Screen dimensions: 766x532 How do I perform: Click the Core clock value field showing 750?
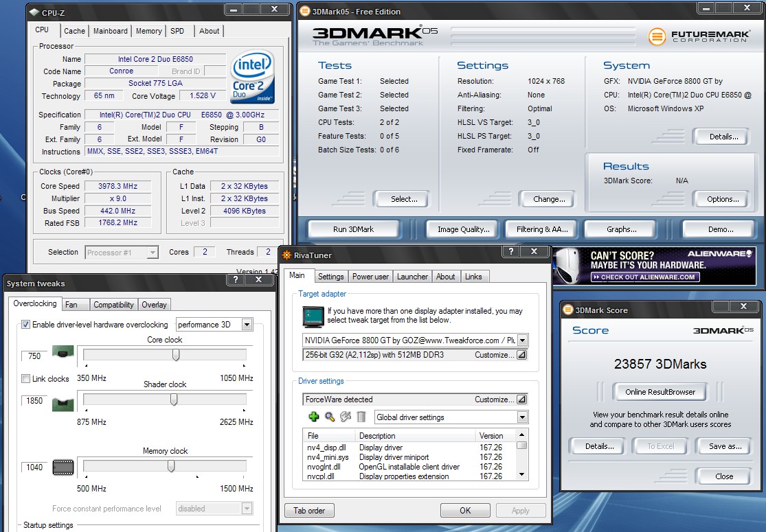pos(34,356)
